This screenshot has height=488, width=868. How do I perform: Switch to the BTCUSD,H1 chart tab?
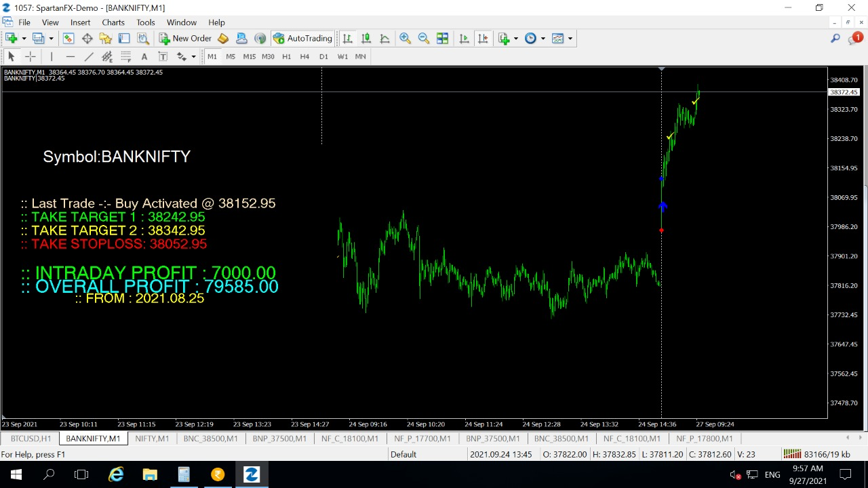(x=31, y=439)
